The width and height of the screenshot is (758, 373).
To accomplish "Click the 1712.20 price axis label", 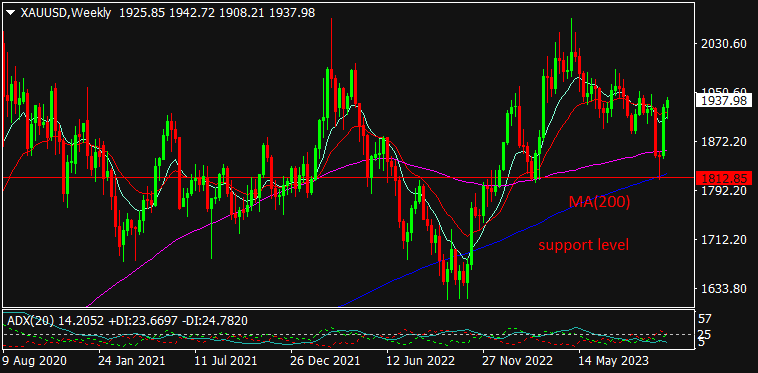I will (724, 240).
